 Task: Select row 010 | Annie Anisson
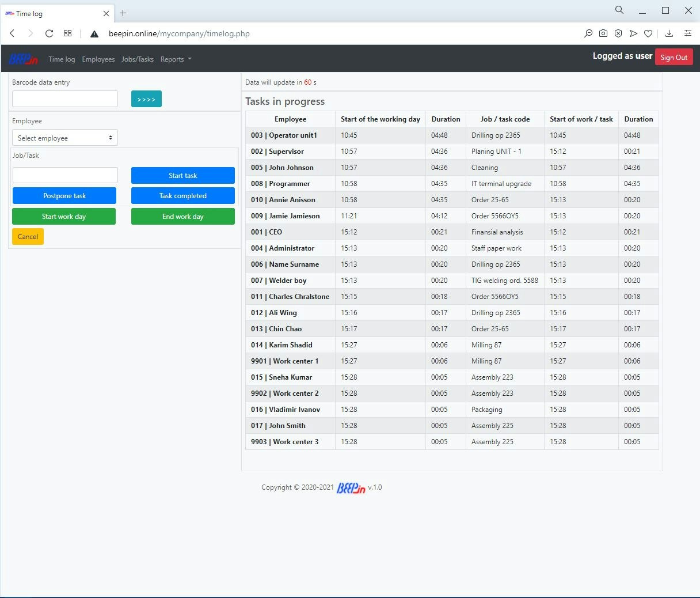(452, 200)
